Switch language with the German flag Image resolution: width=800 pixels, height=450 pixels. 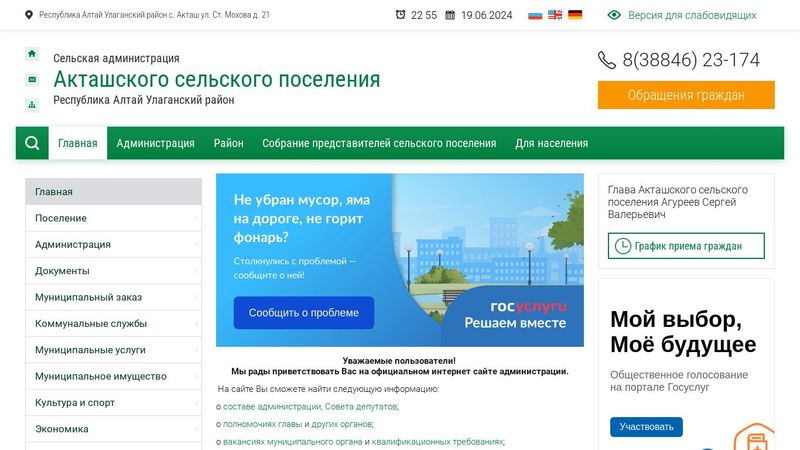pos(575,15)
